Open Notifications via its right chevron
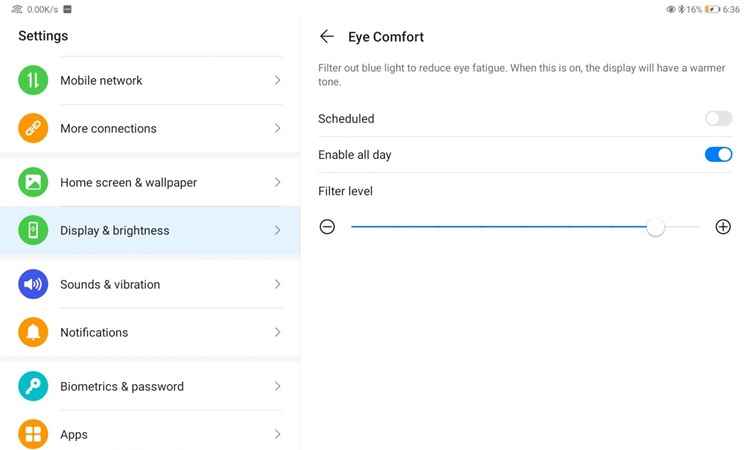The height and width of the screenshot is (450, 750). 277,332
